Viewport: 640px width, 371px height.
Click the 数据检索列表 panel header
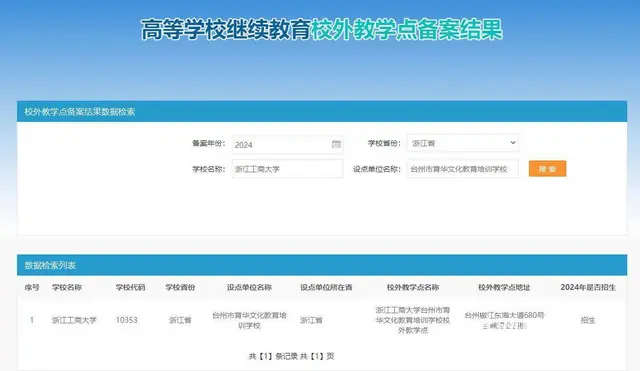(x=322, y=265)
